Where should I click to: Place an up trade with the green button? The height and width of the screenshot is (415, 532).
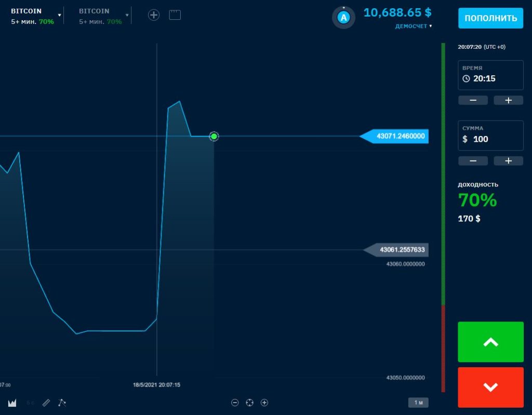point(490,342)
